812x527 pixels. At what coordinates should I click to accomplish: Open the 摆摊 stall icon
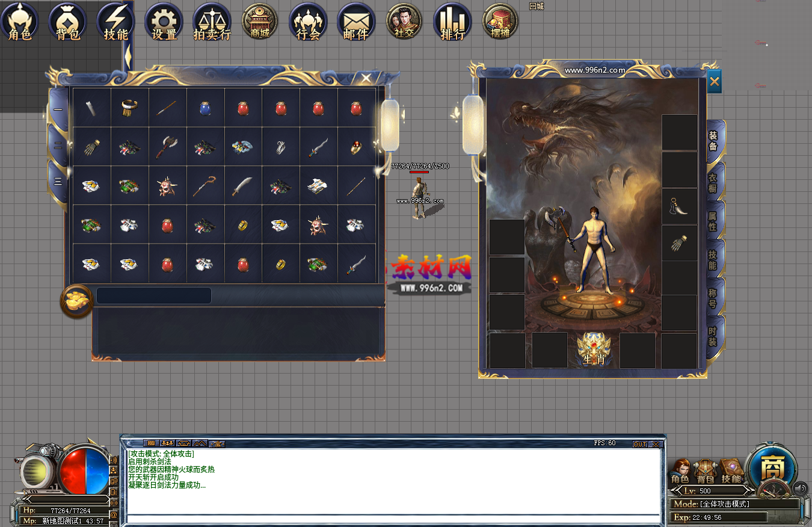[x=500, y=22]
